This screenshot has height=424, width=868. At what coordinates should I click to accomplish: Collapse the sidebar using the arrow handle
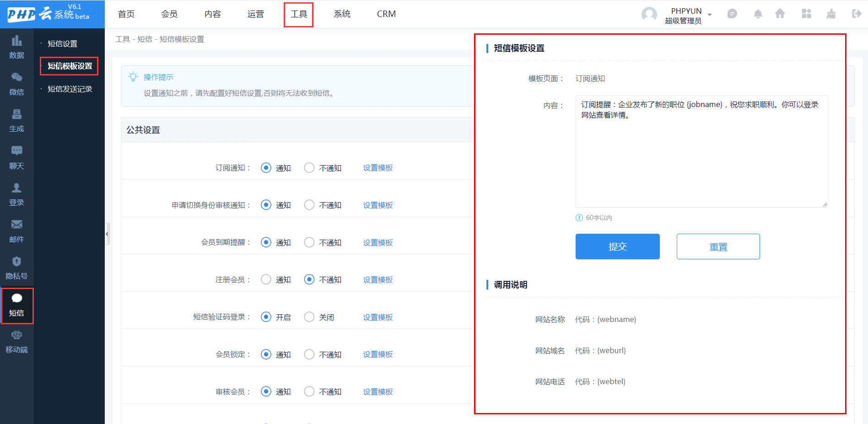pyautogui.click(x=107, y=234)
